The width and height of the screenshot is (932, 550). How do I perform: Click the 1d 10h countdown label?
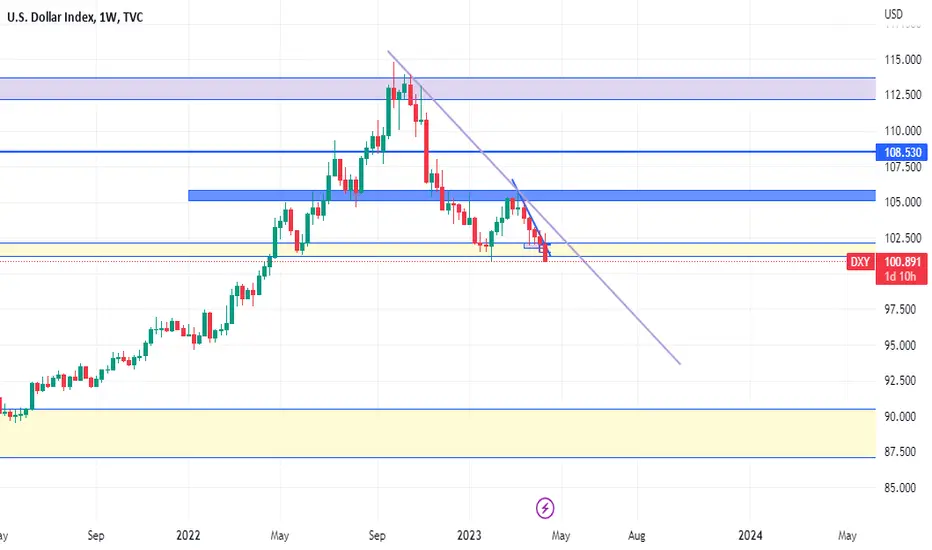pyautogui.click(x=900, y=276)
